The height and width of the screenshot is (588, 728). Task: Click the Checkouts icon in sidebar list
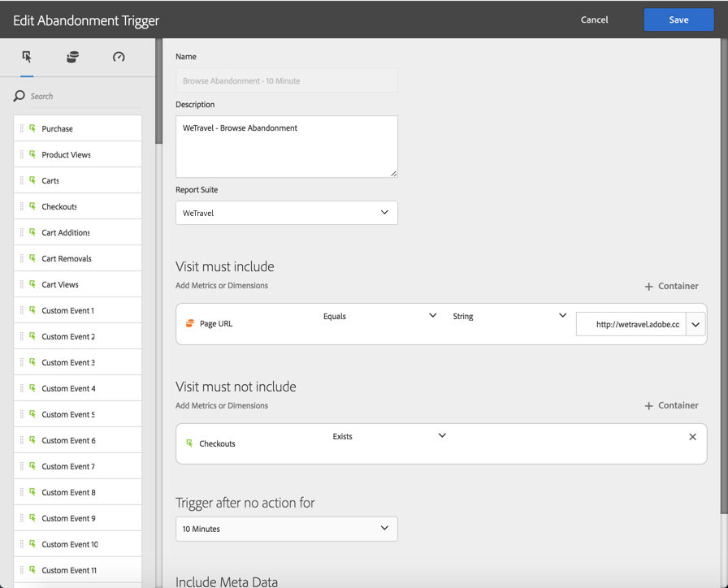32,206
